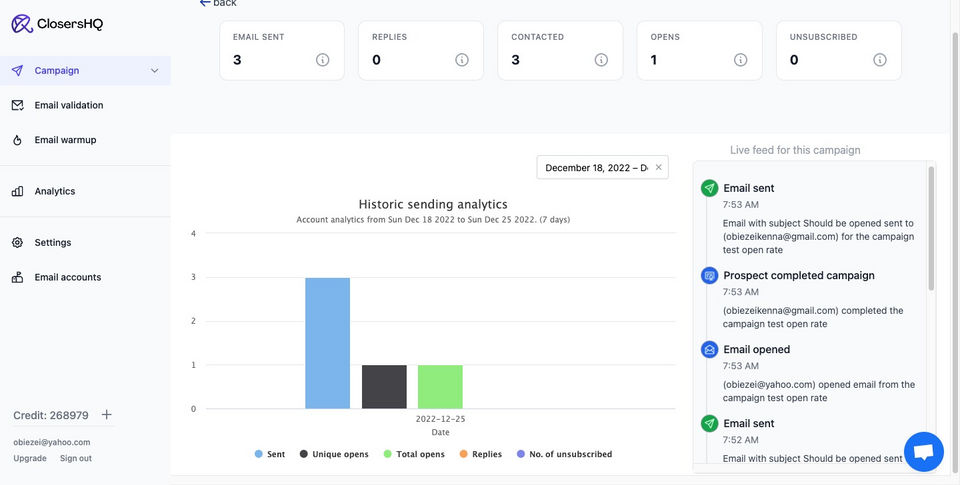Toggle the Sent legend series

[x=270, y=454]
